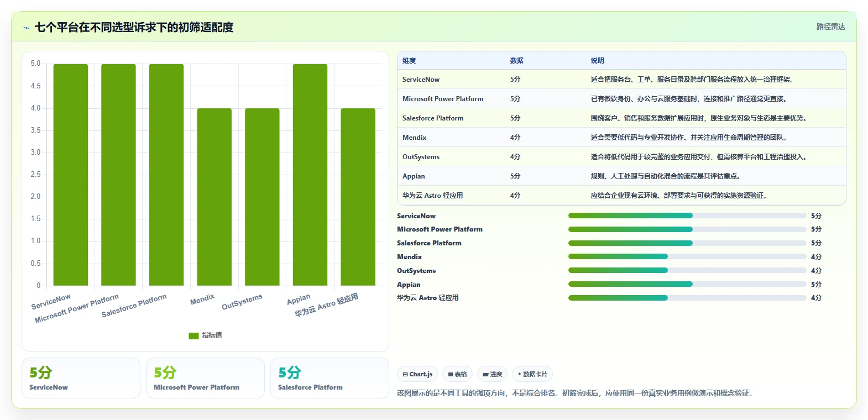The height and width of the screenshot is (420, 868).
Task: Click the 5分 score in the Appian table row
Action: pos(515,176)
